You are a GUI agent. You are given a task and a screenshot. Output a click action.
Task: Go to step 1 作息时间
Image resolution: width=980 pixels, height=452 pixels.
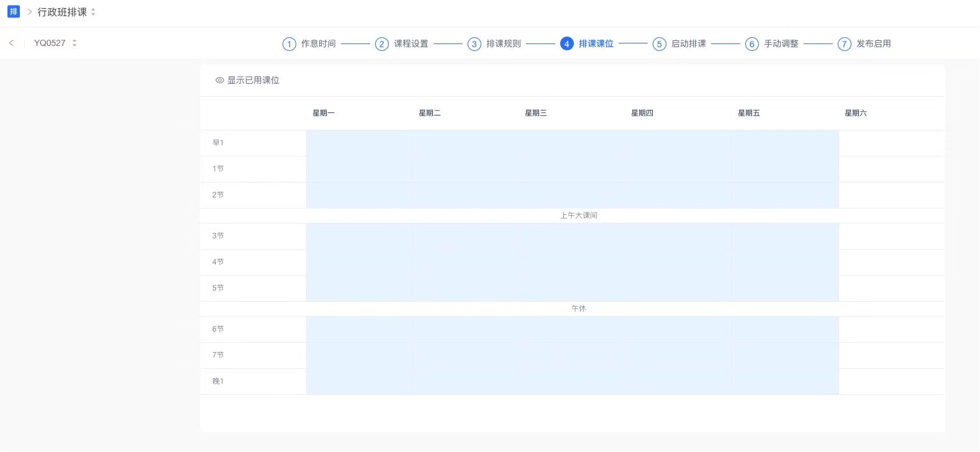309,43
